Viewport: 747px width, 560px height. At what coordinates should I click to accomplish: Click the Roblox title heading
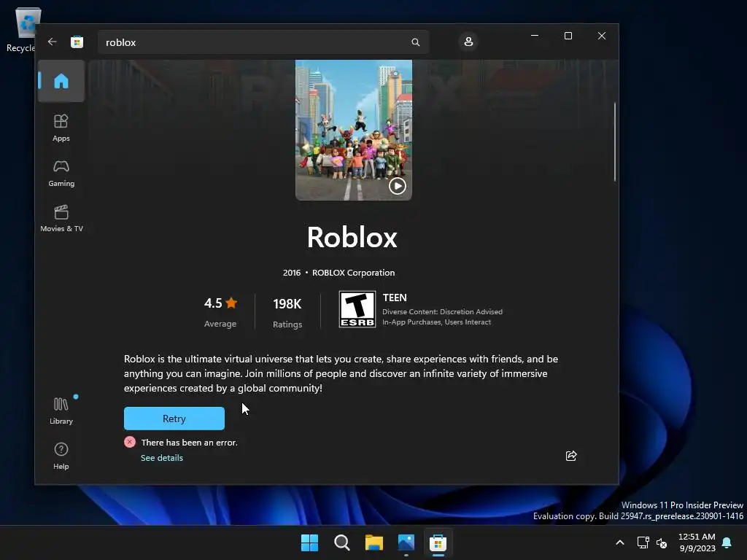click(x=352, y=237)
